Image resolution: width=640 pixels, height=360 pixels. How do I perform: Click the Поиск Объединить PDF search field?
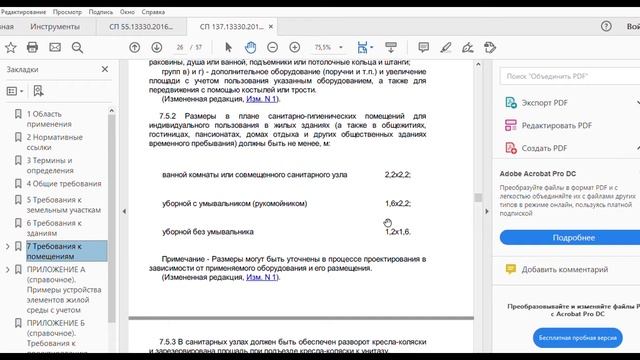[570, 76]
